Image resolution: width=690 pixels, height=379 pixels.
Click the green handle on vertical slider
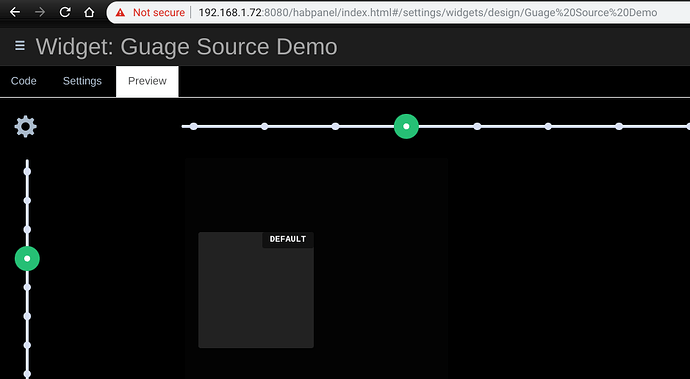click(27, 258)
